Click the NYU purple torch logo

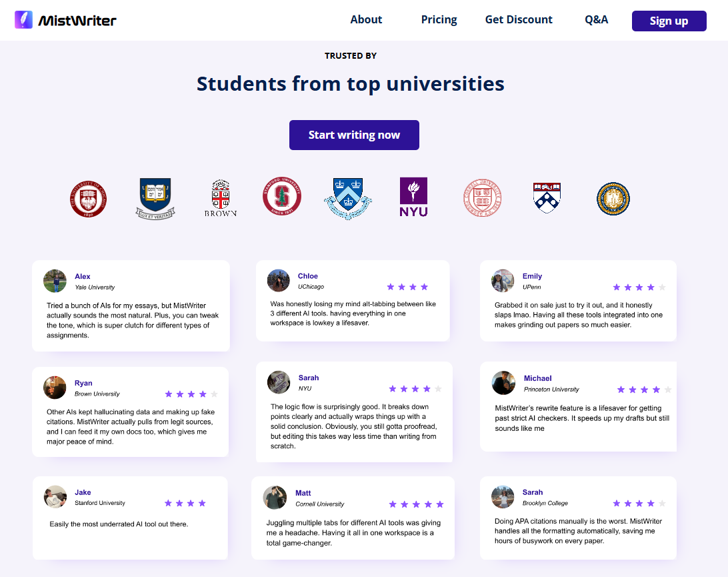[x=413, y=197]
